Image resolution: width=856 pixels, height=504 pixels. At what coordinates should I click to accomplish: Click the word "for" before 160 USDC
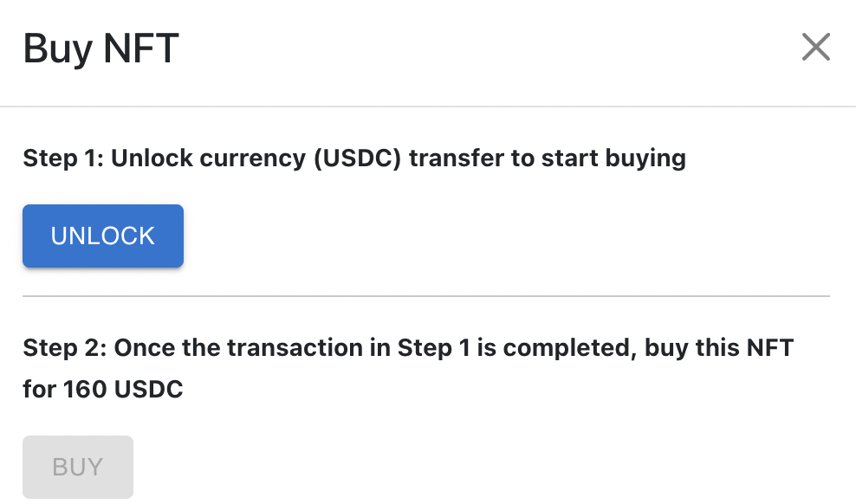pyautogui.click(x=40, y=390)
